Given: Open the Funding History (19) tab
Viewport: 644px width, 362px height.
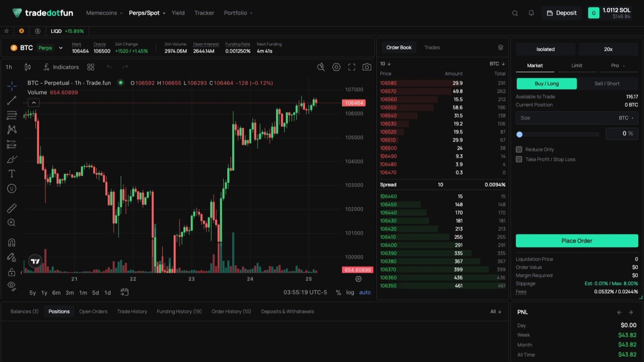Looking at the screenshot, I should point(179,311).
